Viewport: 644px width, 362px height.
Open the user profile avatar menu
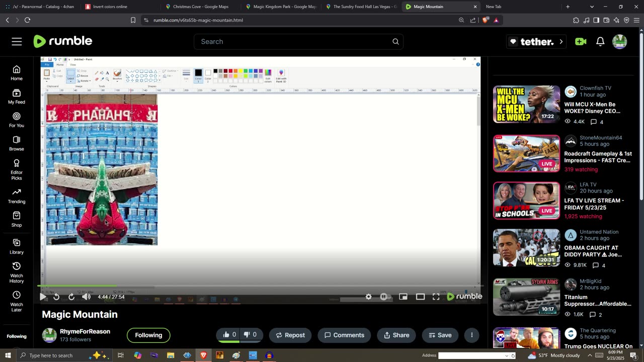click(x=620, y=42)
